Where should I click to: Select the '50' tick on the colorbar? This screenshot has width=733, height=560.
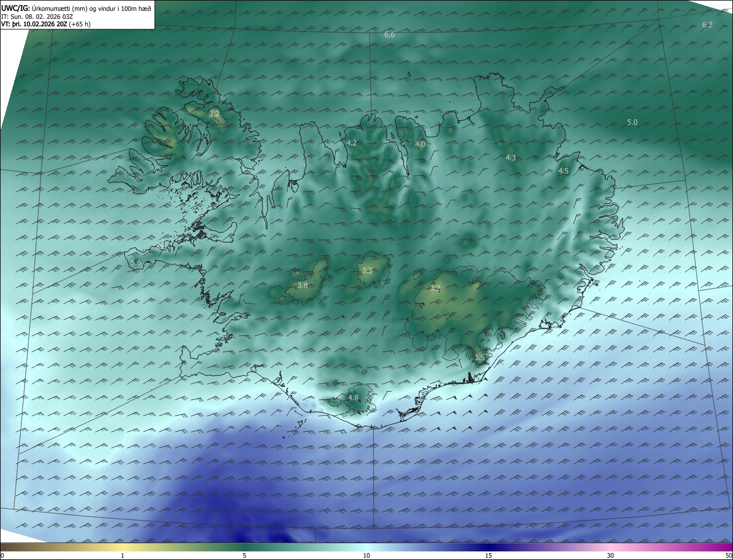coord(728,555)
